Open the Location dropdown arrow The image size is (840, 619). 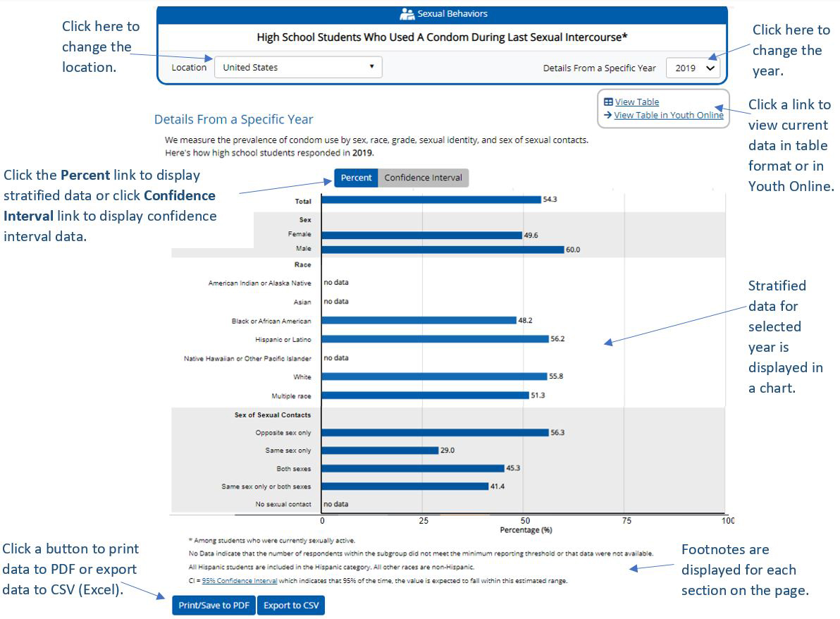(372, 67)
